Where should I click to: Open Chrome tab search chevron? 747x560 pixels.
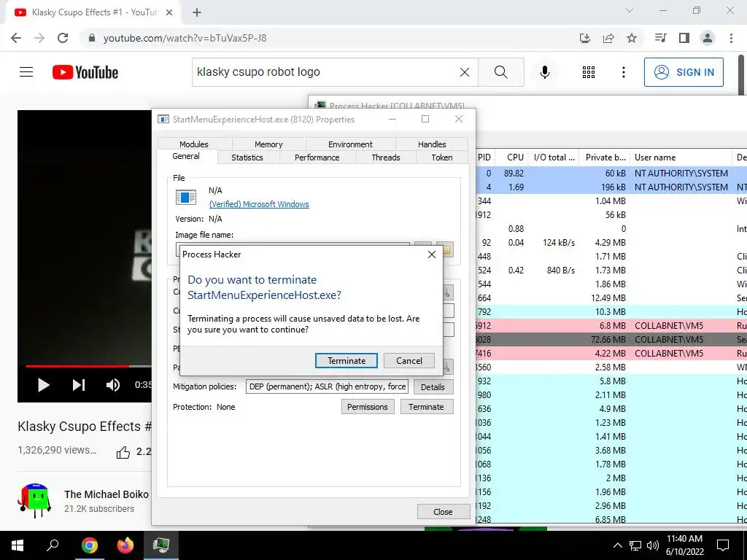630,10
